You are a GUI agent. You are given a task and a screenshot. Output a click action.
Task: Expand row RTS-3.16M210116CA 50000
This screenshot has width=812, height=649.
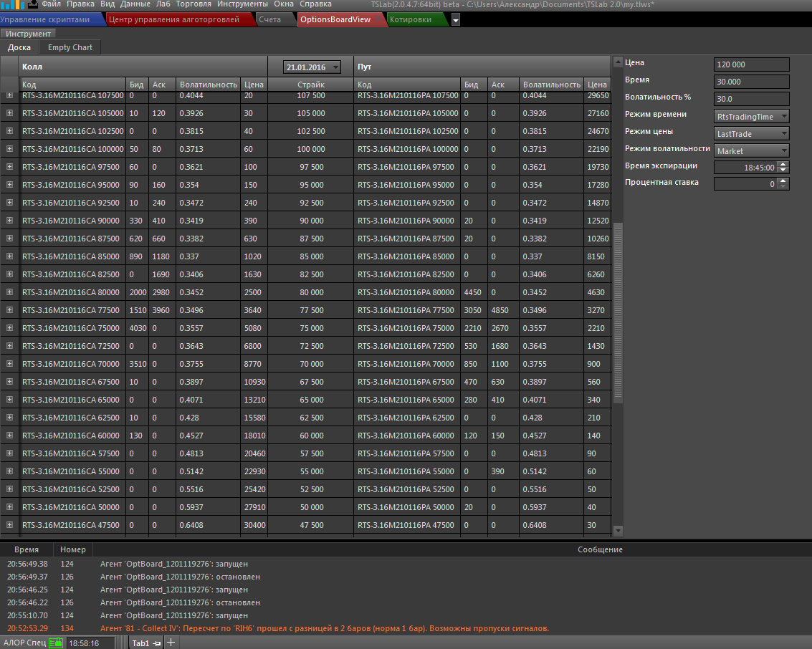tap(9, 506)
